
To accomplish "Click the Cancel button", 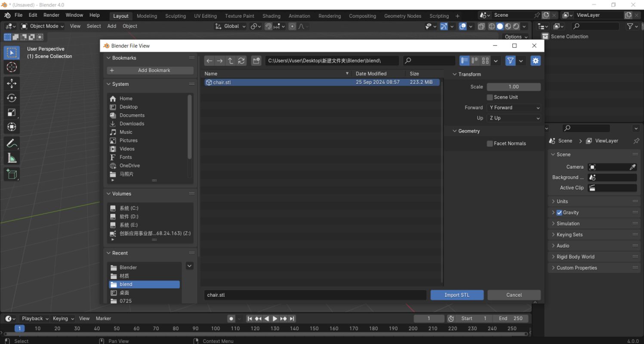I will tap(514, 295).
